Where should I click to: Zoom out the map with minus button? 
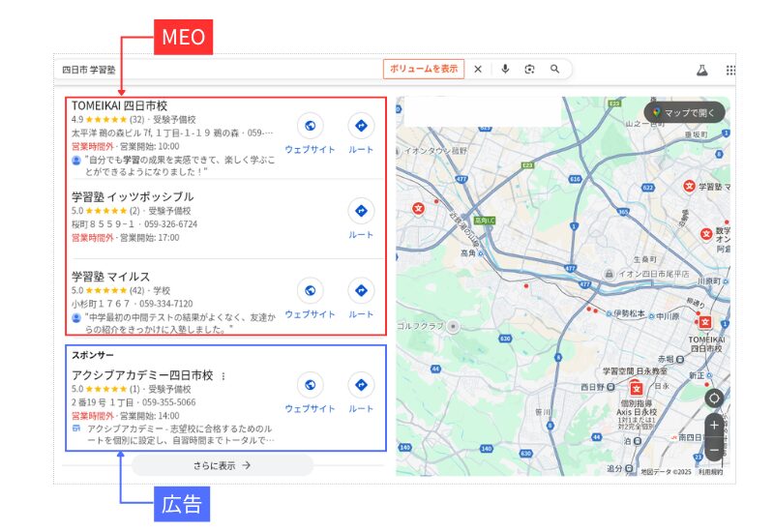coord(714,450)
